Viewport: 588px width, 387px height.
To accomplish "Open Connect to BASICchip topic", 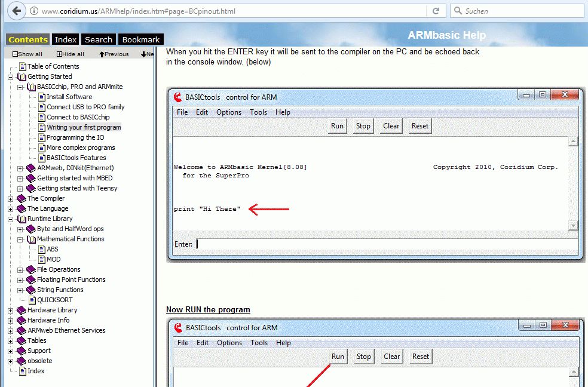I will click(78, 117).
